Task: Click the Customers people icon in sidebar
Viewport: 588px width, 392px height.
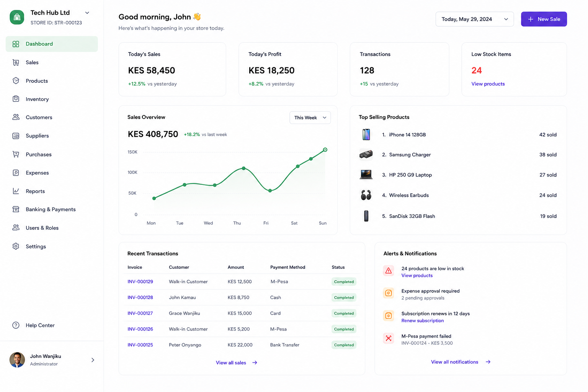Action: click(x=16, y=117)
